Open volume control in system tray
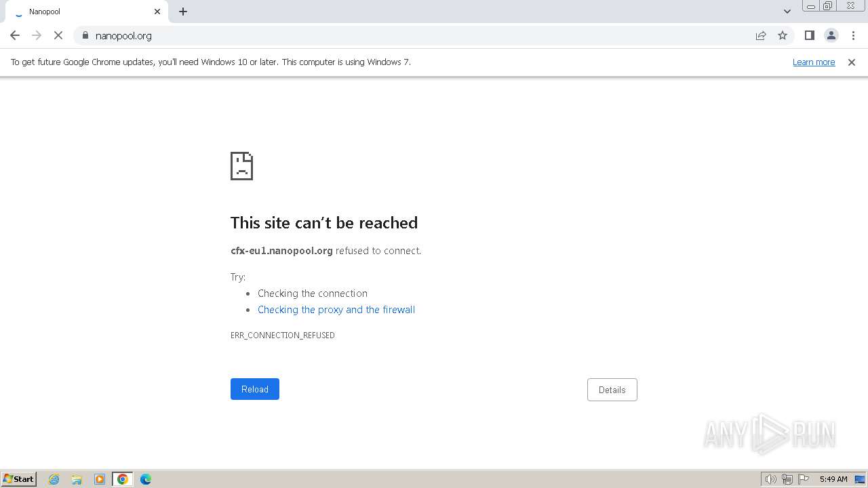868x488 pixels. [770, 479]
